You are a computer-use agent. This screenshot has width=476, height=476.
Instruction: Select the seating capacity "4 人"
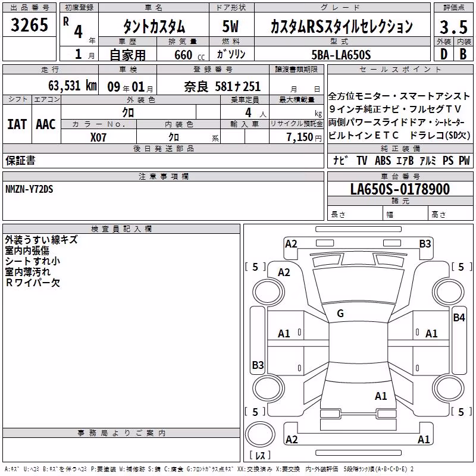click(256, 113)
